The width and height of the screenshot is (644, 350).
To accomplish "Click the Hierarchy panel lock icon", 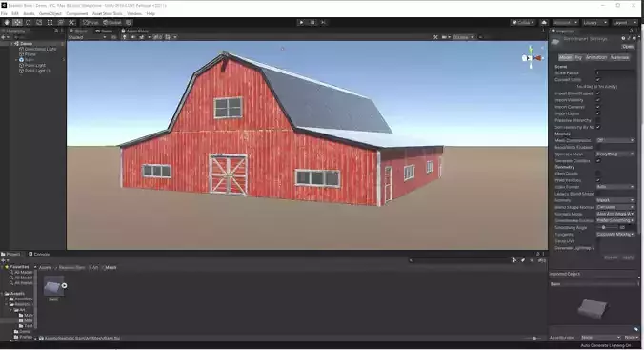I will pyautogui.click(x=56, y=31).
